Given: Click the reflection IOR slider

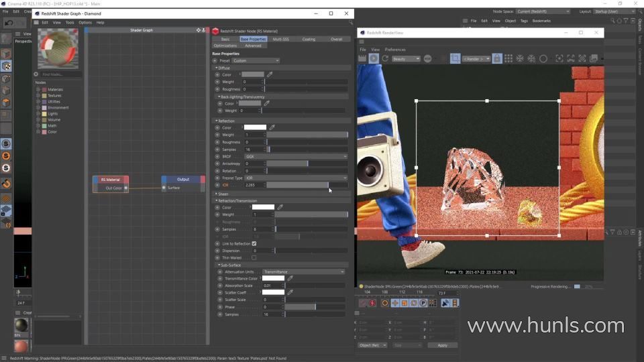Looking at the screenshot, I should tap(307, 185).
